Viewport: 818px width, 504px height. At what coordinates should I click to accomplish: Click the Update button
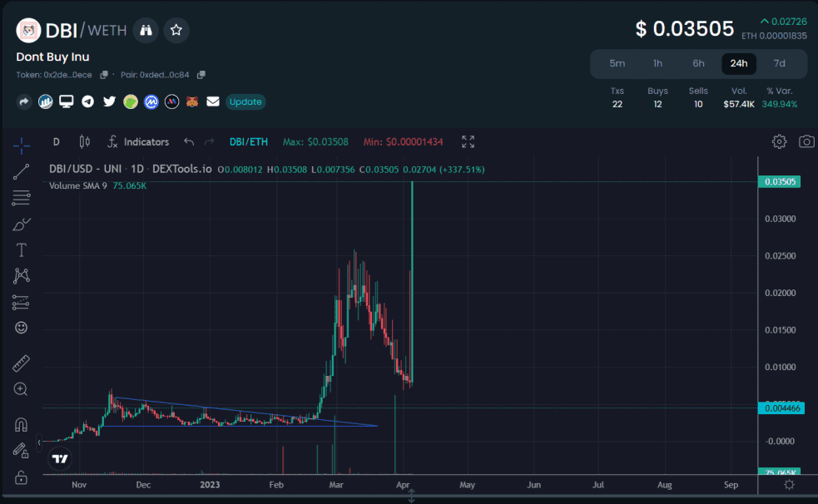[245, 101]
